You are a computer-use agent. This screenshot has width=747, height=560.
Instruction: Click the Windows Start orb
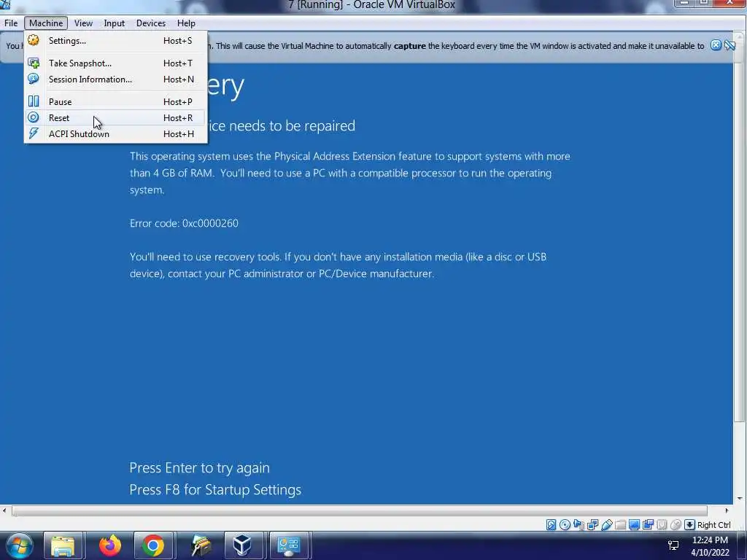point(20,545)
